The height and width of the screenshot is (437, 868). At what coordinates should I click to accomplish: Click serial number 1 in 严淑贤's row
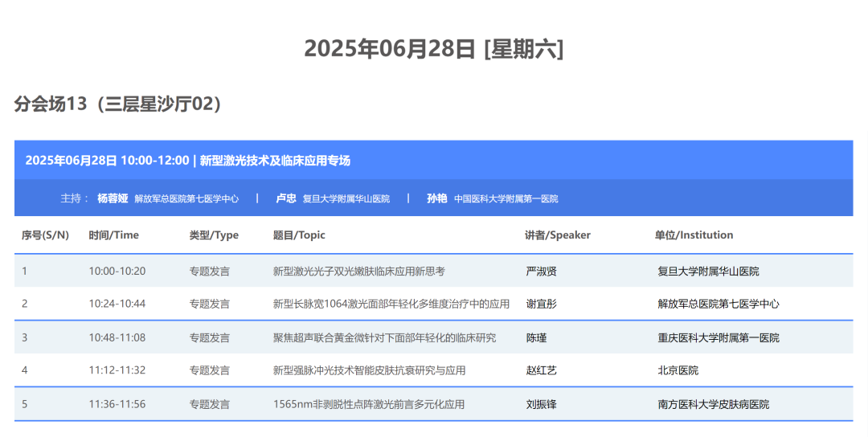(x=24, y=271)
